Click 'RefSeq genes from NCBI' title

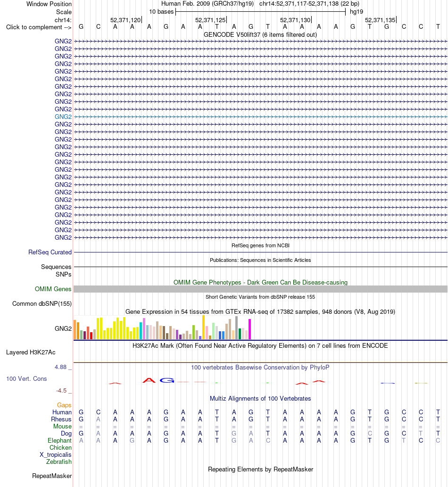click(x=260, y=245)
